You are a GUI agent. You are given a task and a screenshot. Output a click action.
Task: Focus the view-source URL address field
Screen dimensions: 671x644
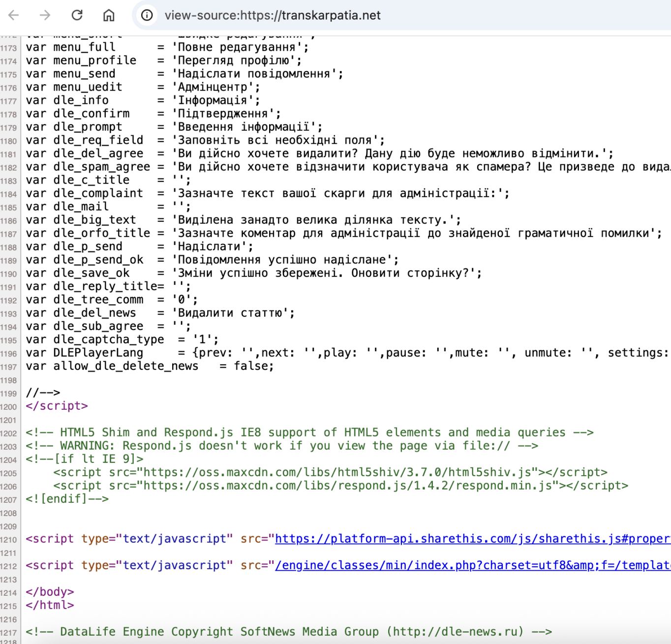(x=273, y=15)
